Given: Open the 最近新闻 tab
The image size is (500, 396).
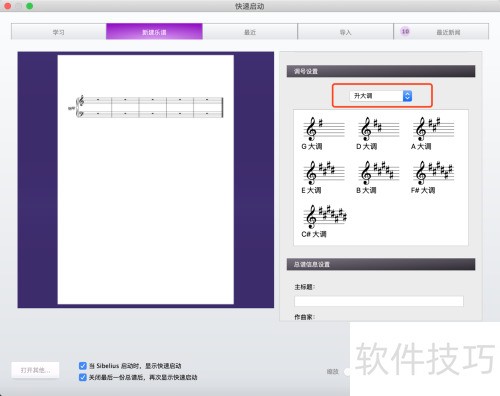Looking at the screenshot, I should pyautogui.click(x=441, y=32).
